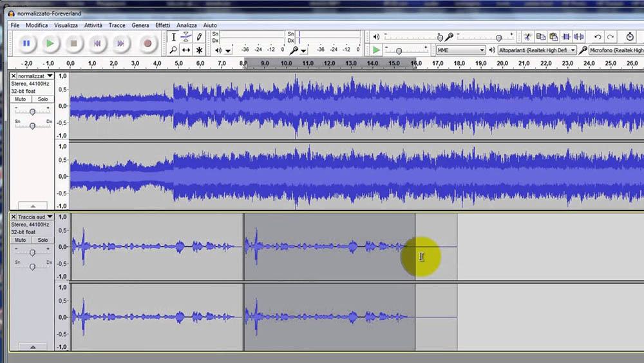This screenshot has width=644, height=363.
Task: Open the Genera menu
Action: 140,25
